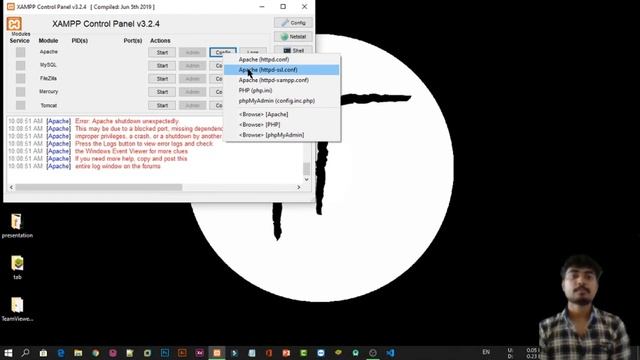Open Illustrator from the taskbar
640x360 pixels.
point(182,353)
